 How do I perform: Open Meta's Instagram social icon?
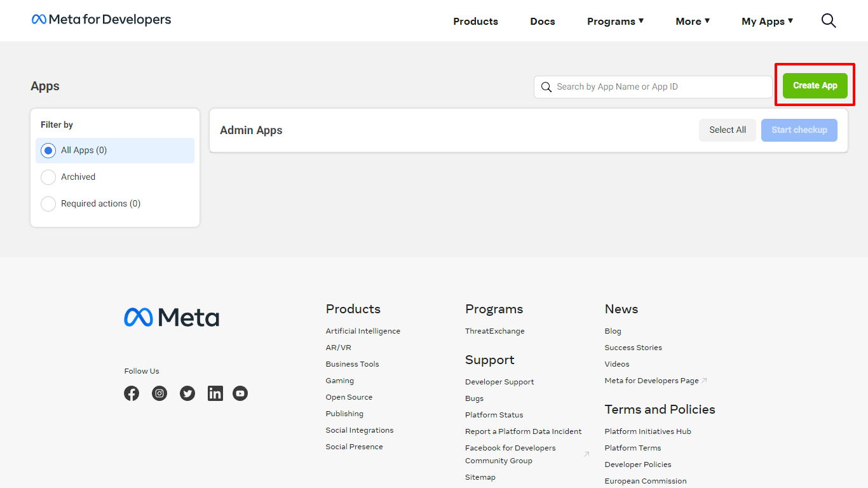coord(159,393)
